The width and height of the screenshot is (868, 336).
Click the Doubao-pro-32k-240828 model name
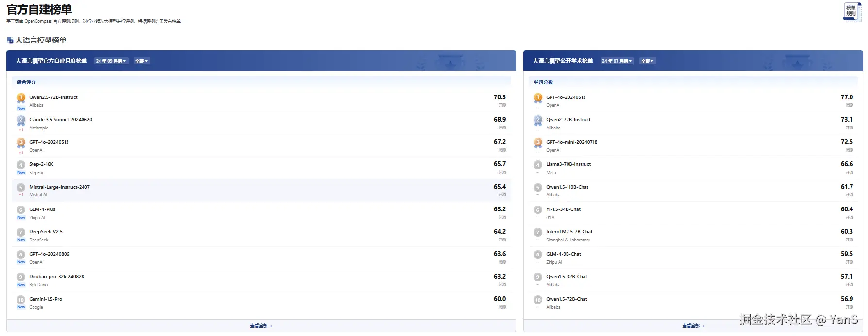point(57,277)
